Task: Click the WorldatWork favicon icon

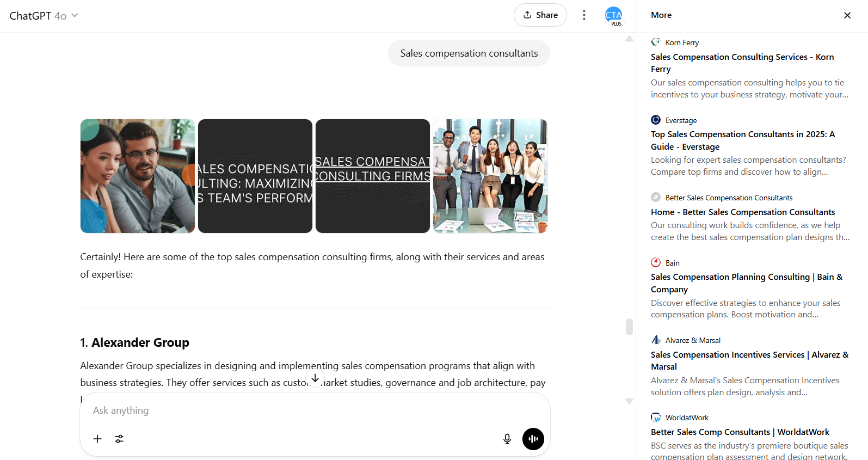Action: click(x=656, y=417)
